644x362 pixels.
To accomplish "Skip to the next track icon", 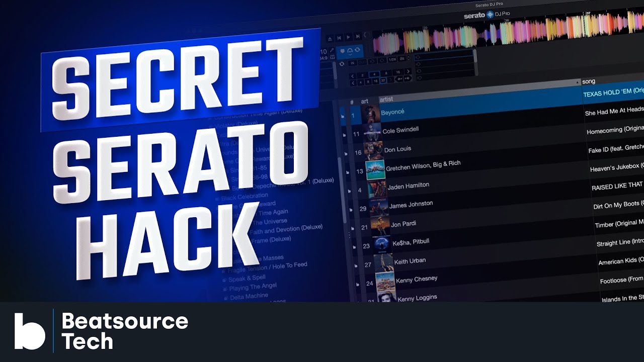I will tap(358, 37).
